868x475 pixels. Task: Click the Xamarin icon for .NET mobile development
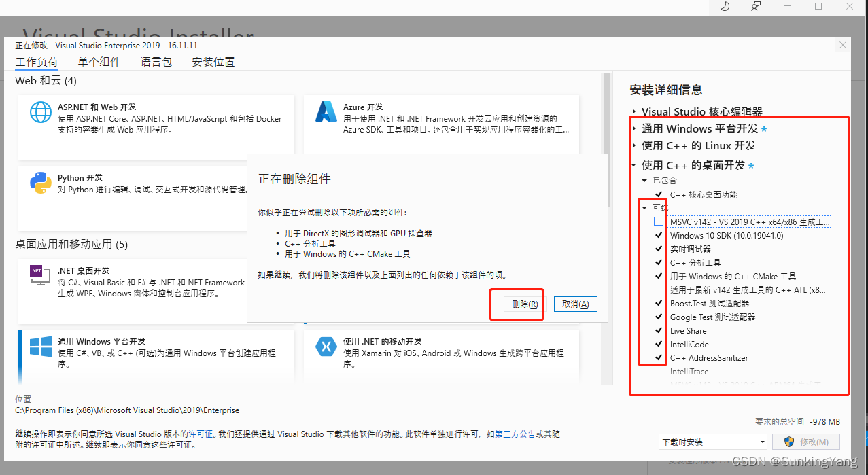pos(326,347)
